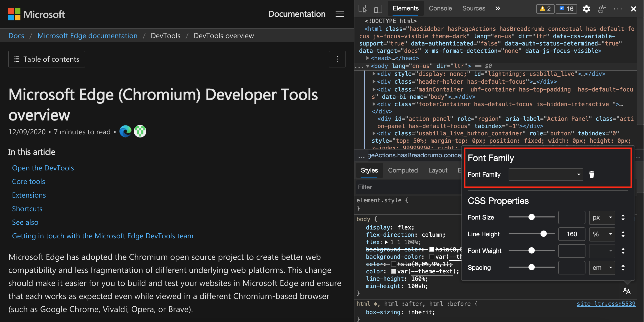Click the Line Height value input field
The width and height of the screenshot is (644, 322).
pyautogui.click(x=572, y=234)
